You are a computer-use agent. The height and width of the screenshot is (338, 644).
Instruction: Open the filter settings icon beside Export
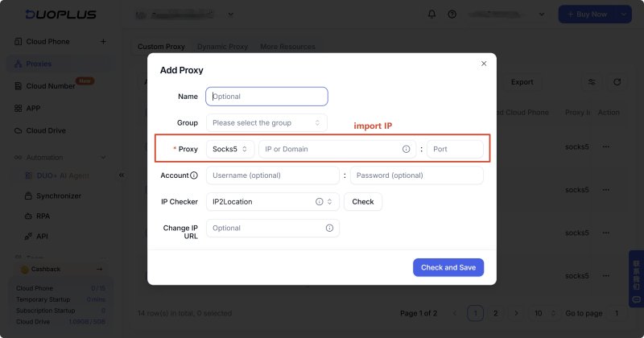[592, 82]
